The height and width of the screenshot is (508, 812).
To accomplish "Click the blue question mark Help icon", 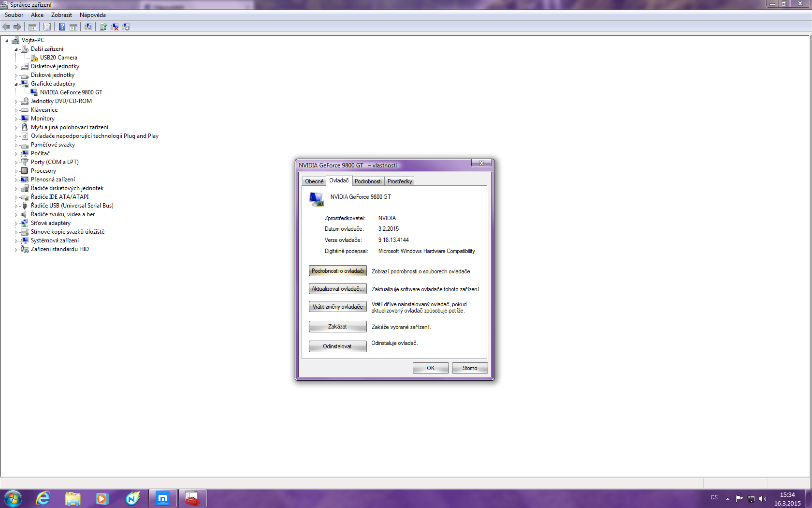I will [62, 27].
